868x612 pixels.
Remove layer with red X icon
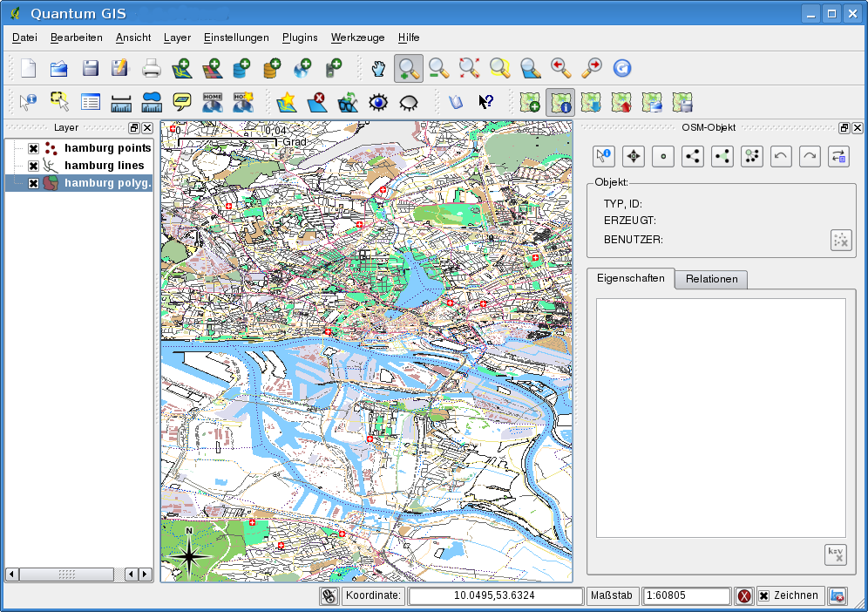click(x=317, y=102)
